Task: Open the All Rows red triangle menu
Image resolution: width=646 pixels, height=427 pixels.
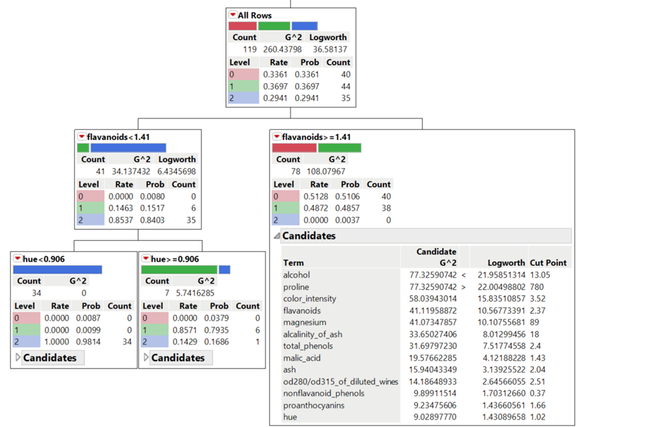Action: coord(233,15)
